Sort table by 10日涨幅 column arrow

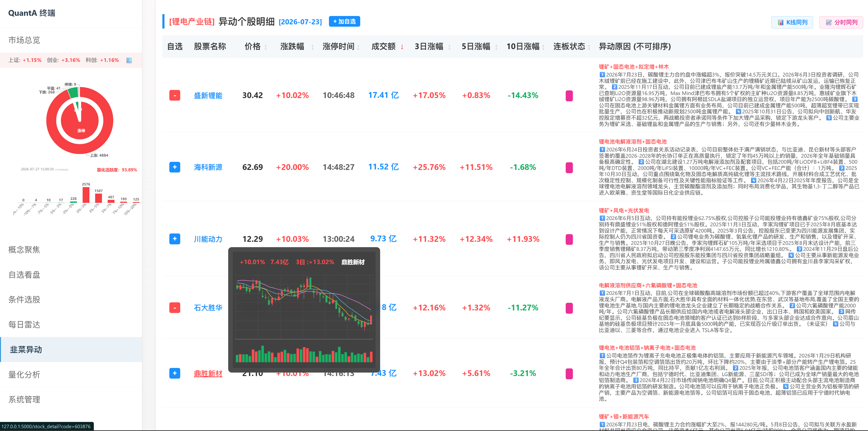click(543, 47)
